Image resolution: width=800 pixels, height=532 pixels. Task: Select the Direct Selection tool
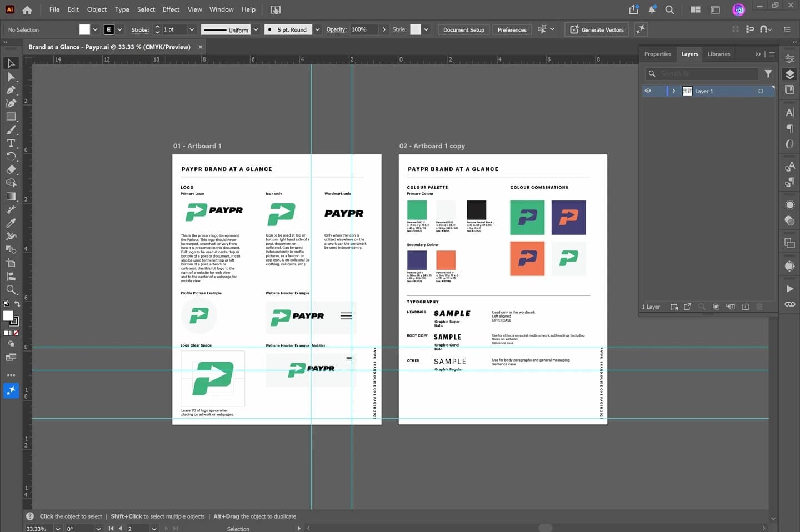[11, 77]
